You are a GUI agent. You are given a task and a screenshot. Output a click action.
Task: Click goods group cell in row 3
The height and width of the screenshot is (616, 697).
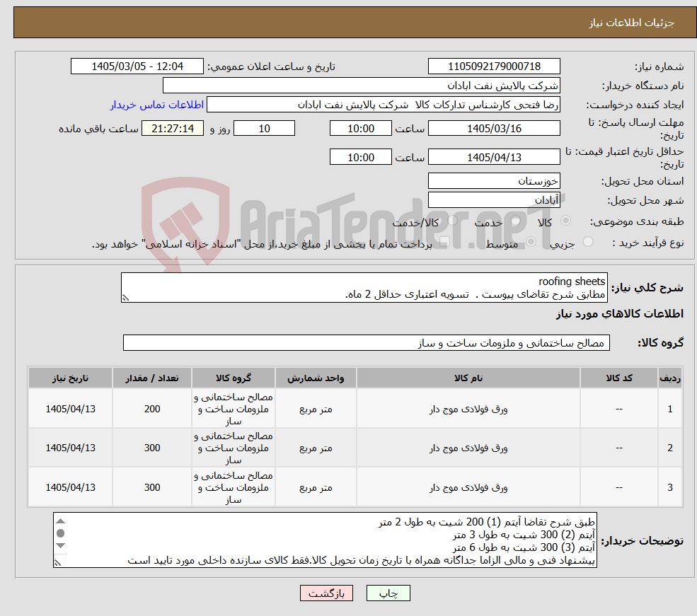pos(234,487)
